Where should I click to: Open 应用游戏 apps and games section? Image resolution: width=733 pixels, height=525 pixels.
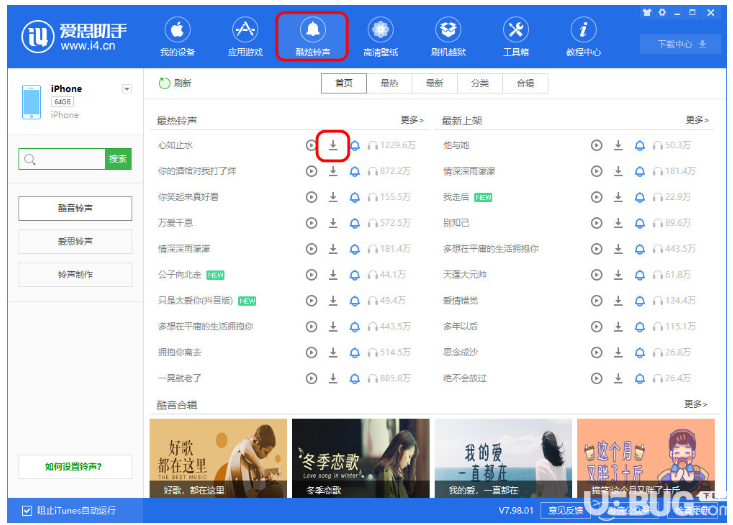point(245,36)
